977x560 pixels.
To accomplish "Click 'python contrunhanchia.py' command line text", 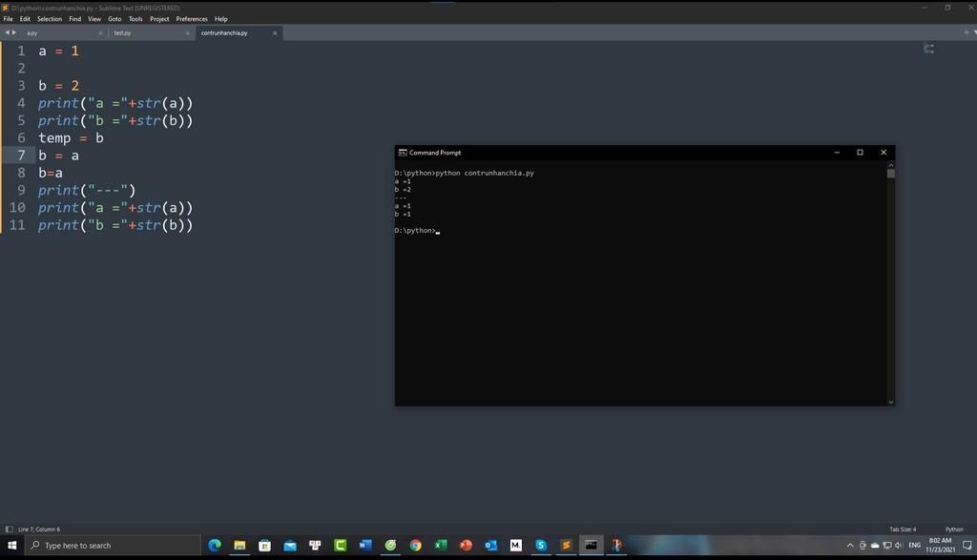I will [485, 174].
